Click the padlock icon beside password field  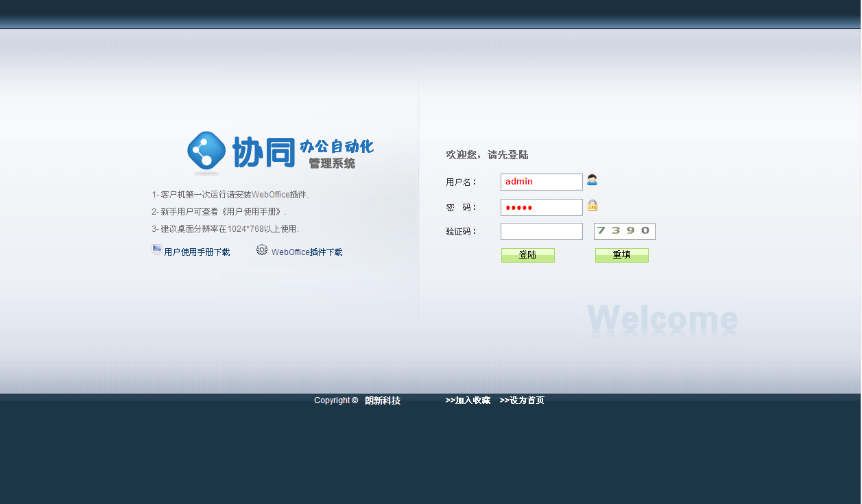pos(592,205)
